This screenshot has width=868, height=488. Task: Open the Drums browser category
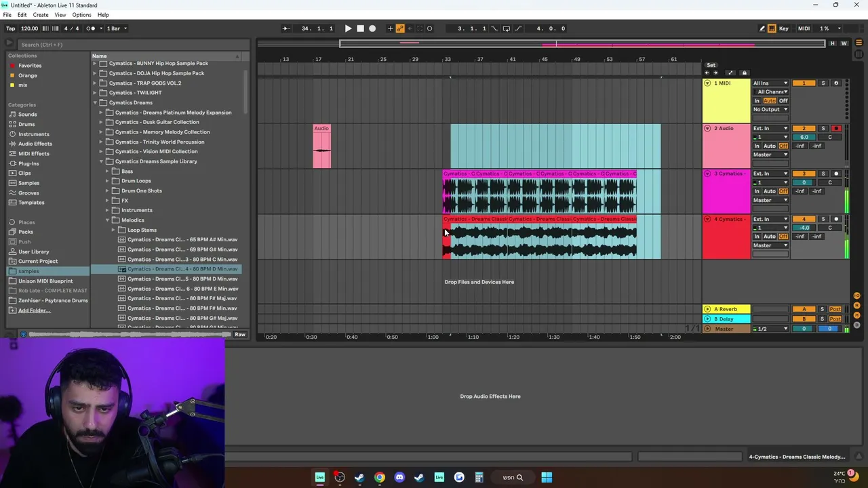(26, 124)
